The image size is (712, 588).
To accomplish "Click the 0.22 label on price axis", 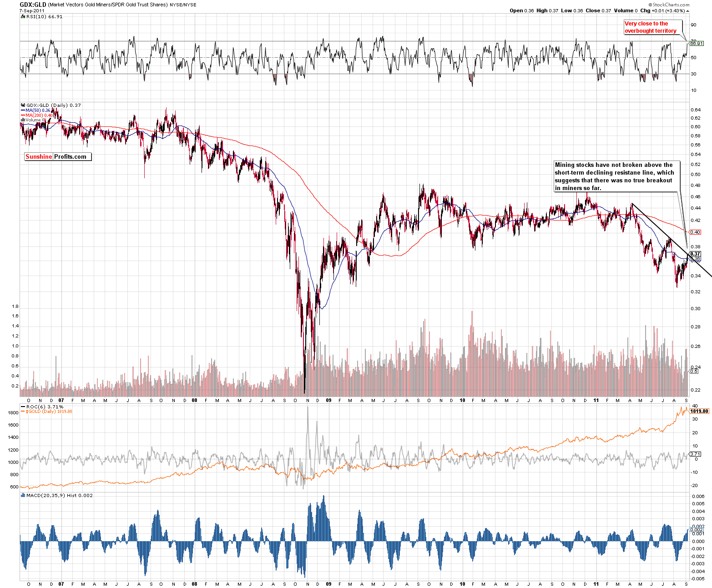I will (695, 390).
